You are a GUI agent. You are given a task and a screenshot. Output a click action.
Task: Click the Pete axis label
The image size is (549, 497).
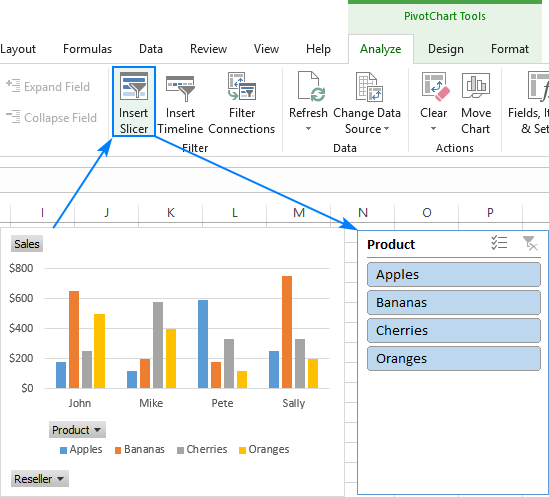pos(222,403)
